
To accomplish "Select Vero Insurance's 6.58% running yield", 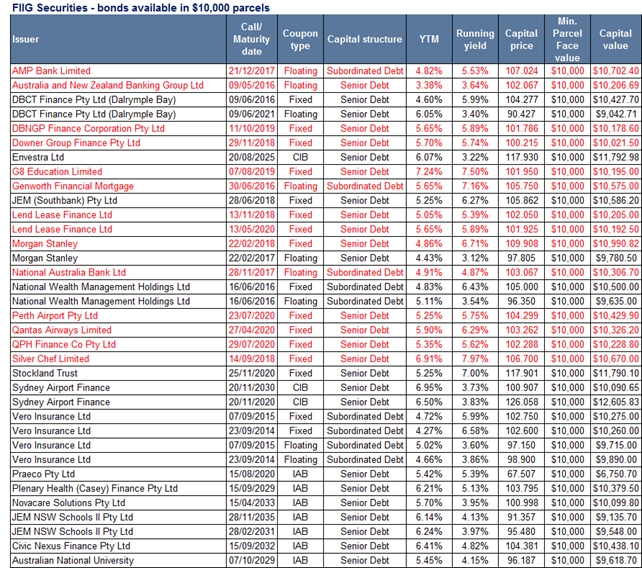I will coord(475,430).
